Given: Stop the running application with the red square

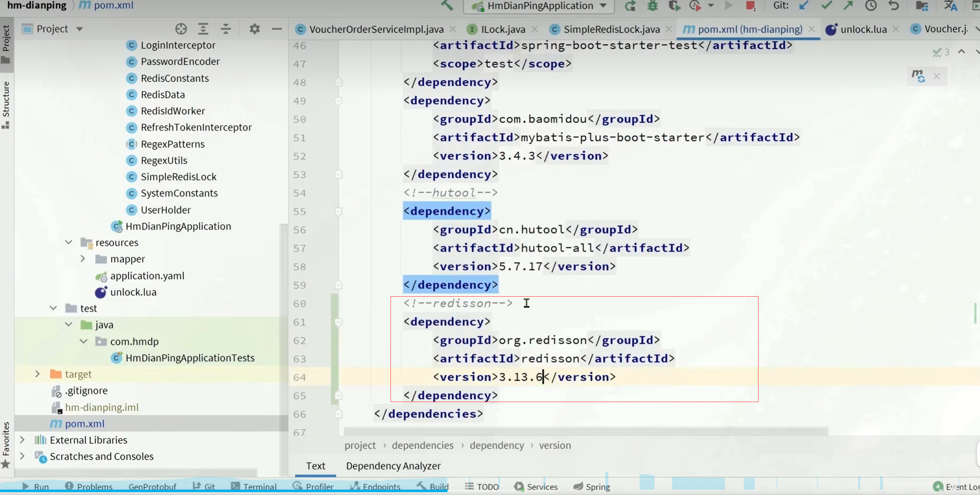Looking at the screenshot, I should tap(750, 5).
